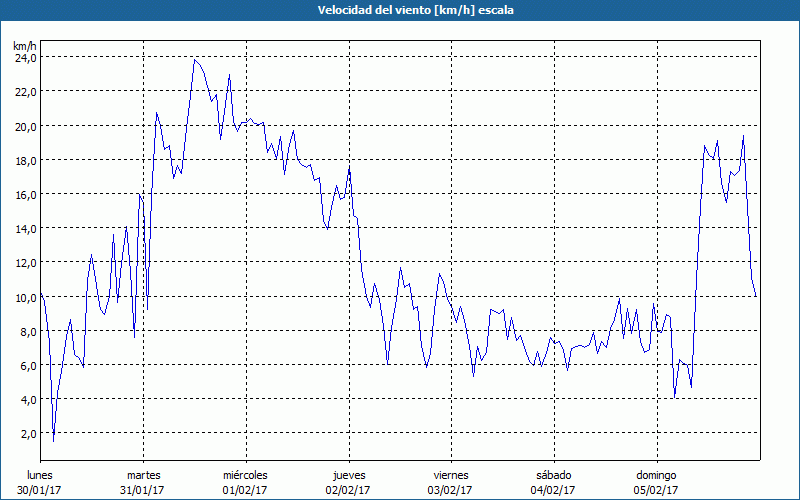Image resolution: width=800 pixels, height=500 pixels.
Task: Click the 'martes' day label
Action: click(144, 475)
